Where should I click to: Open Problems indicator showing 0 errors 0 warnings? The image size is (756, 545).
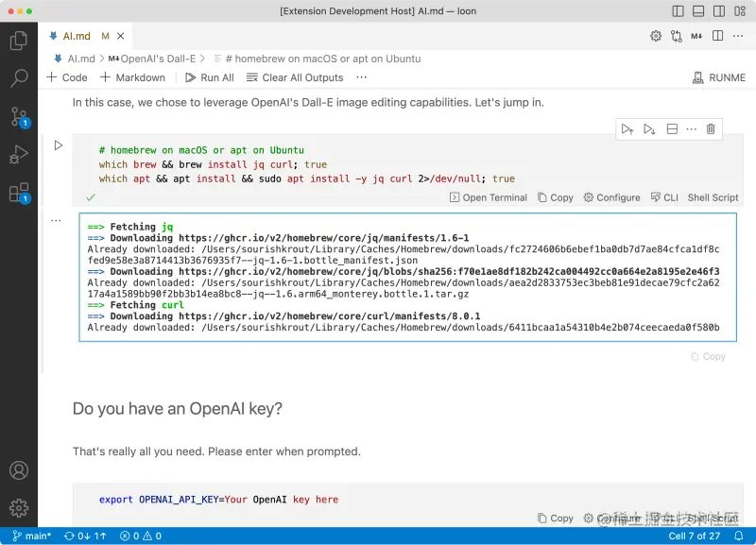[x=140, y=536]
